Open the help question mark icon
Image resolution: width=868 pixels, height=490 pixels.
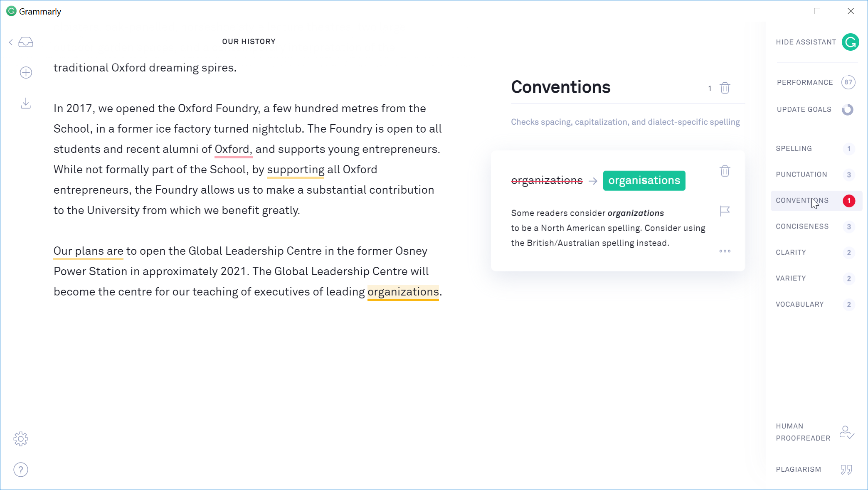21,470
